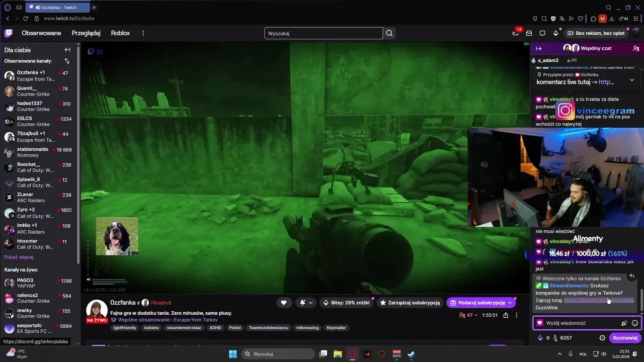Switch to 0zzfanka - Twitch browser tab

pos(57,8)
